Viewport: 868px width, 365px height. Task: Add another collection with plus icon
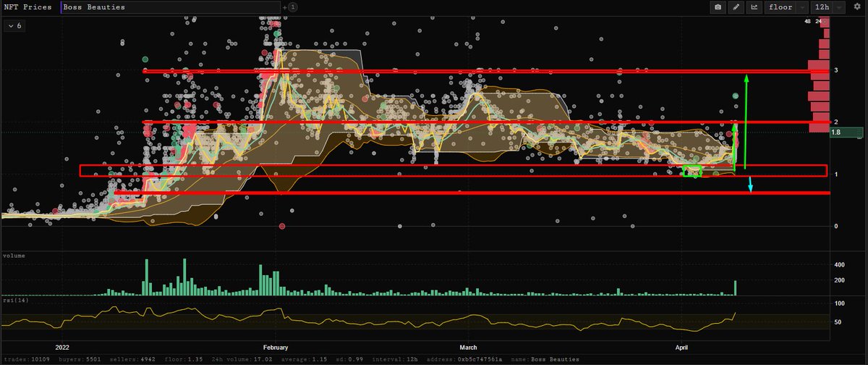coord(284,7)
